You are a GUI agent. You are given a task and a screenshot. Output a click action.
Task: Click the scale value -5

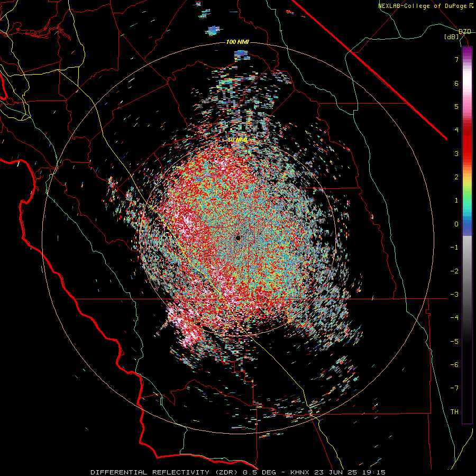[x=454, y=342]
